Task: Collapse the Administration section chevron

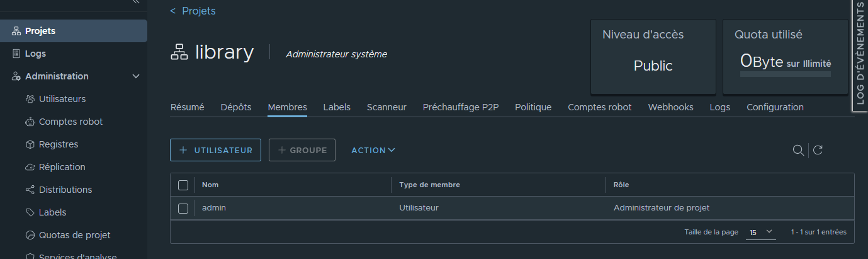Action: pyautogui.click(x=136, y=76)
